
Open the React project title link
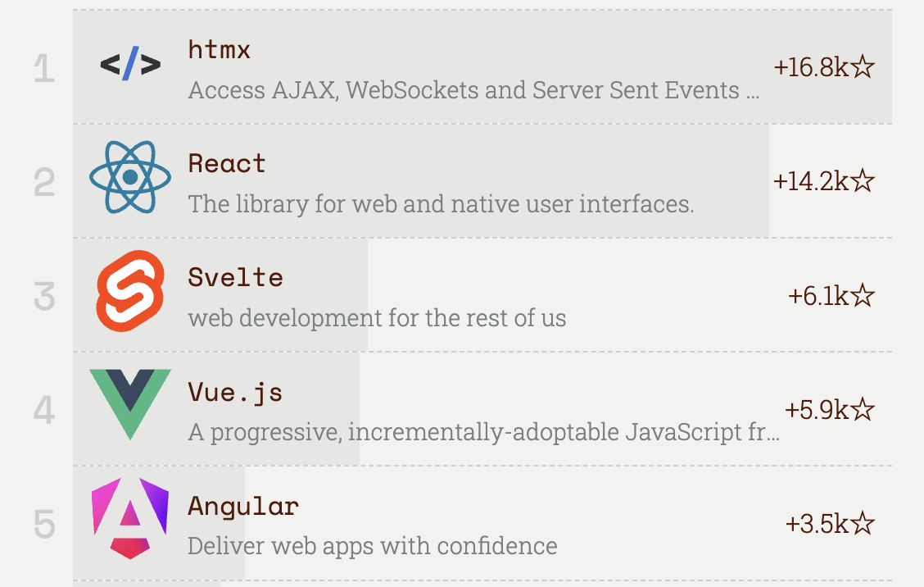(227, 163)
